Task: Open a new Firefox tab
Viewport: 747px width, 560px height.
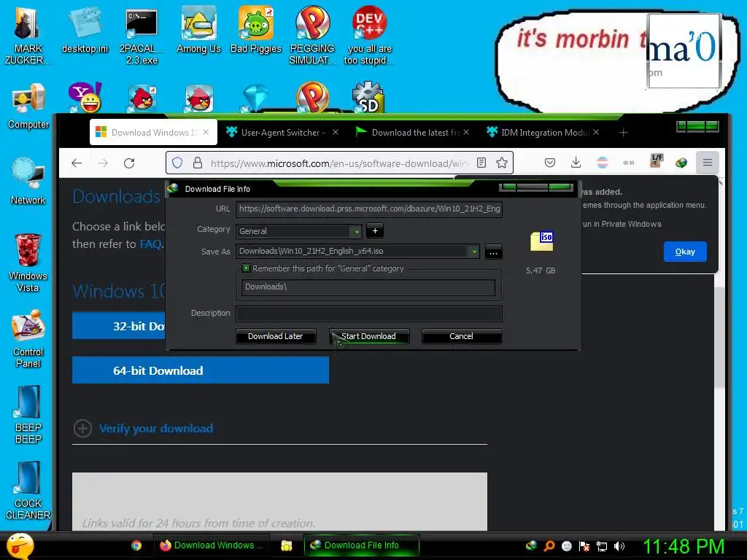Action: [x=623, y=133]
